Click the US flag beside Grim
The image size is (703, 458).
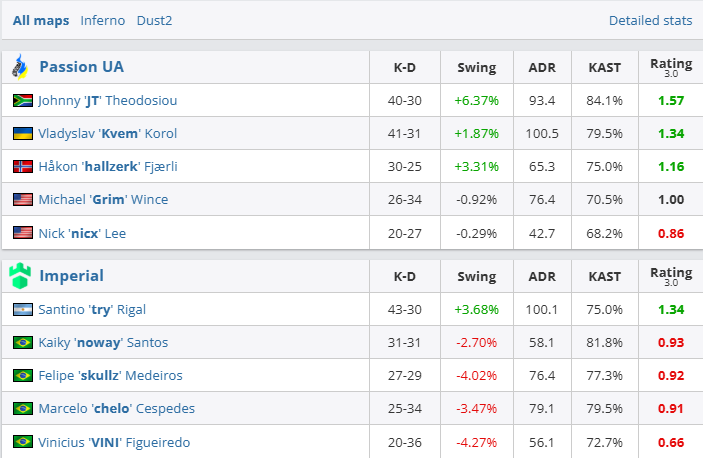pyautogui.click(x=23, y=199)
